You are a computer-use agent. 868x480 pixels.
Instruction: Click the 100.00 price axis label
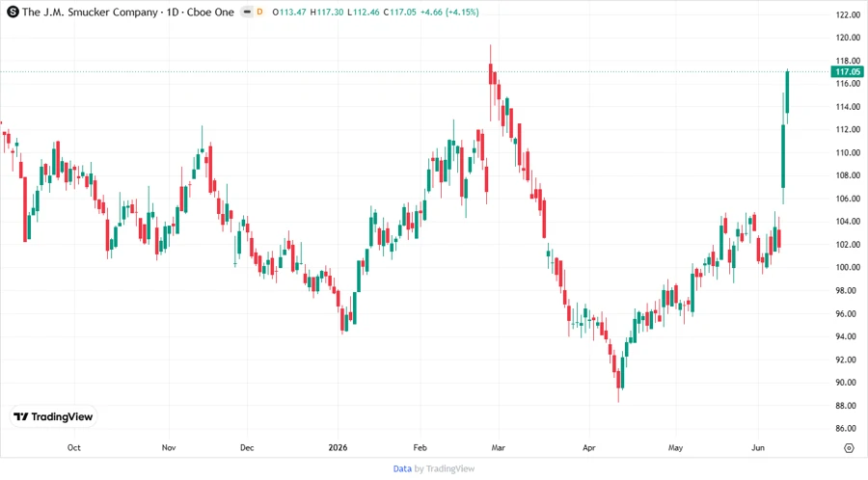pyautogui.click(x=848, y=268)
